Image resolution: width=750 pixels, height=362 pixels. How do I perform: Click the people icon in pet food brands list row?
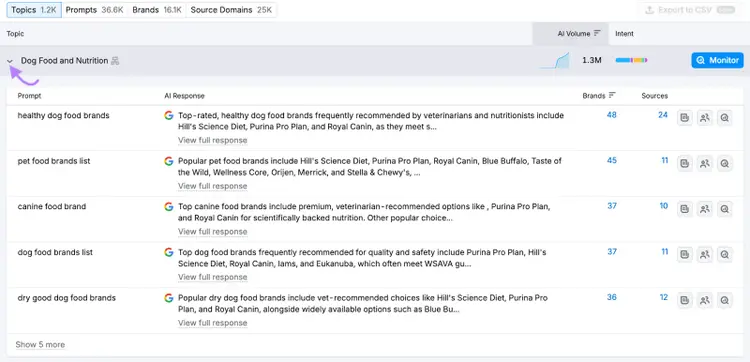[x=705, y=164]
